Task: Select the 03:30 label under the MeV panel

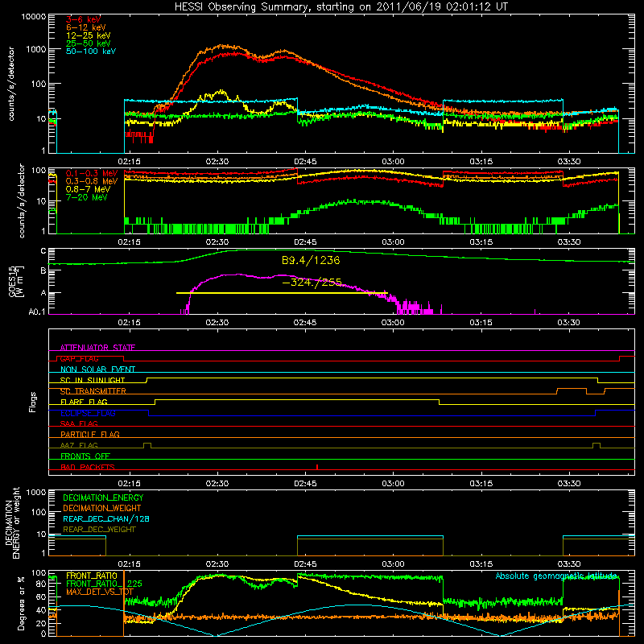Action: tap(569, 242)
